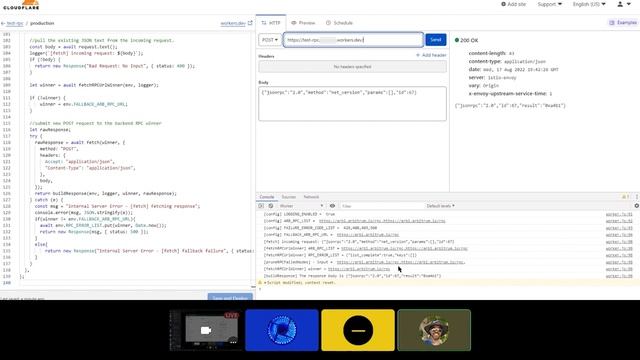Image resolution: width=640 pixels, height=360 pixels.
Task: Click the Add site plus icon
Action: pos(503,4)
